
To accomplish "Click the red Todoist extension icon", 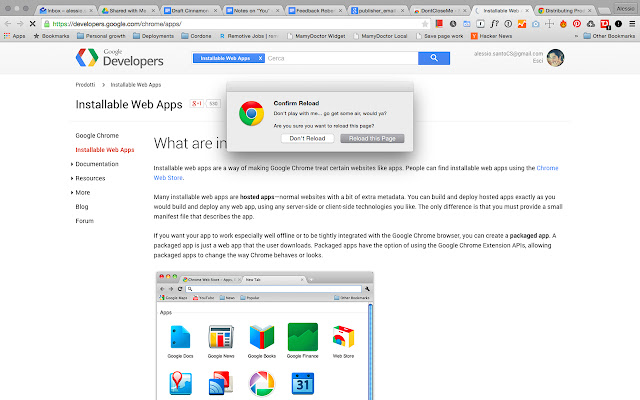I will pos(605,24).
